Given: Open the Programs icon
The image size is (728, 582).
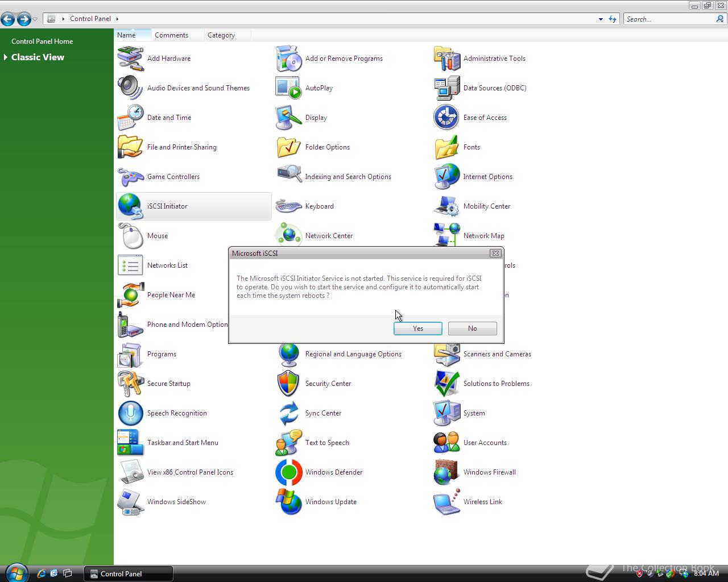Looking at the screenshot, I should (x=131, y=354).
